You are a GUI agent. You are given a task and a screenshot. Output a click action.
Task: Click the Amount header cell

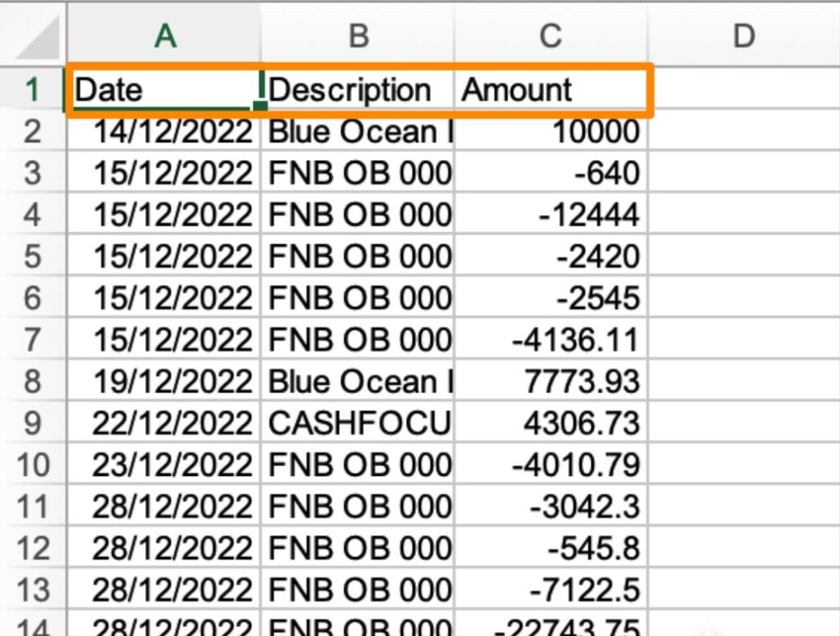tap(550, 89)
